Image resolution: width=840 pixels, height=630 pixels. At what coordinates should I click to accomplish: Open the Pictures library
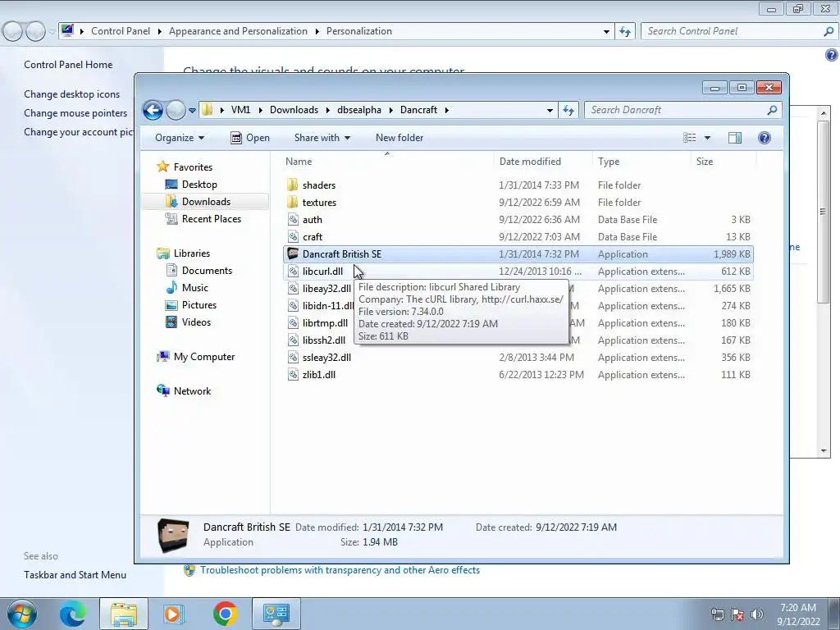click(199, 305)
